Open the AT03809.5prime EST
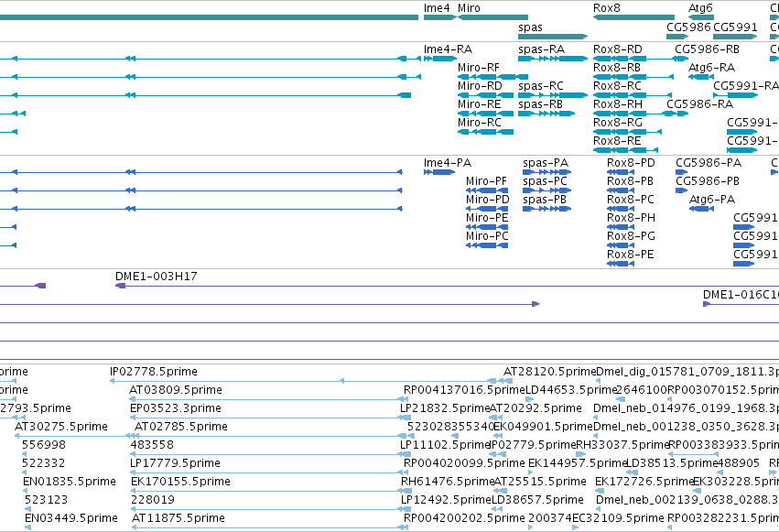 [269, 399]
